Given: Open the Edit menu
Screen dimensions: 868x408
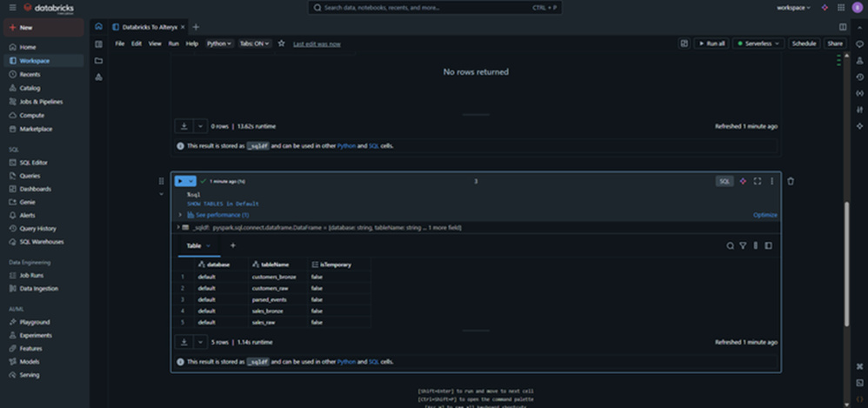Looking at the screenshot, I should tap(137, 43).
